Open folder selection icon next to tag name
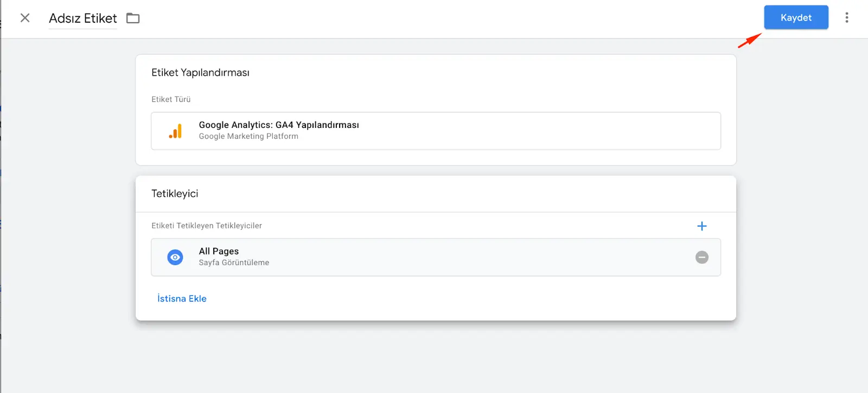Viewport: 868px width, 393px height. tap(133, 18)
